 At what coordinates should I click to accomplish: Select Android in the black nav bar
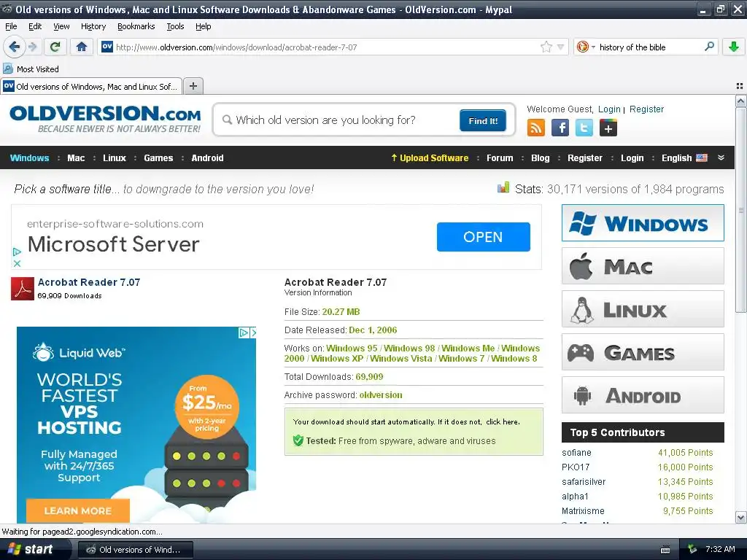tap(207, 157)
